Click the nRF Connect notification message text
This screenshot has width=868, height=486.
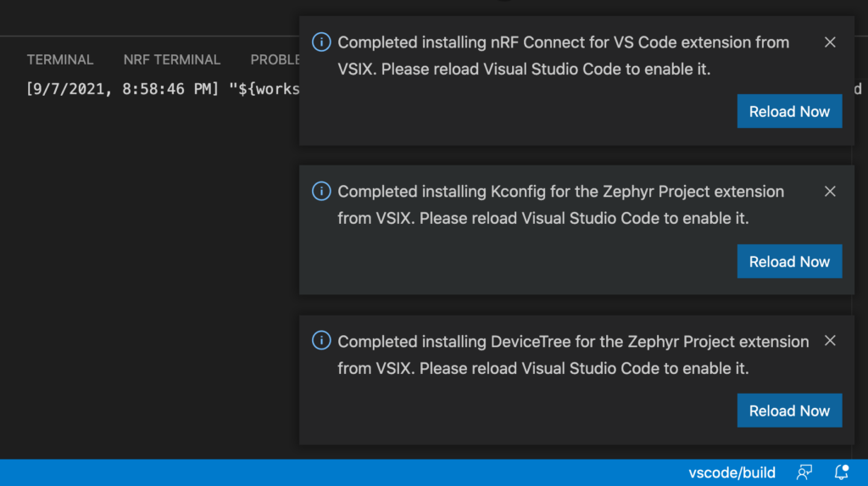(x=563, y=56)
